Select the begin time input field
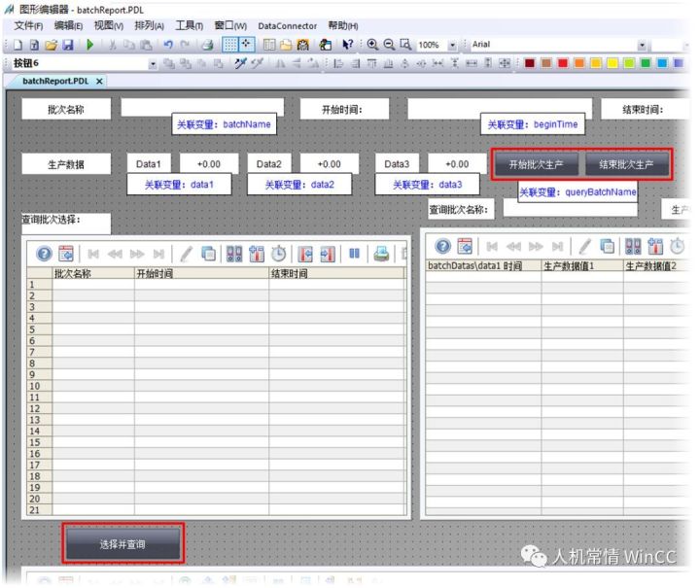Viewport: 700px width, 588px height. 500,109
